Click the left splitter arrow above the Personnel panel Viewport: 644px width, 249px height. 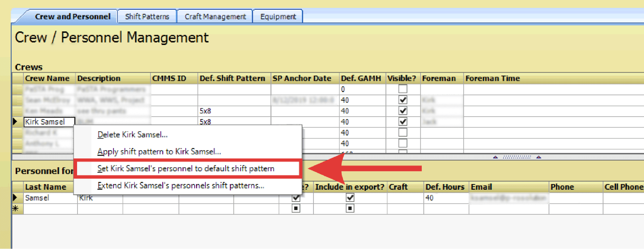pos(495,157)
